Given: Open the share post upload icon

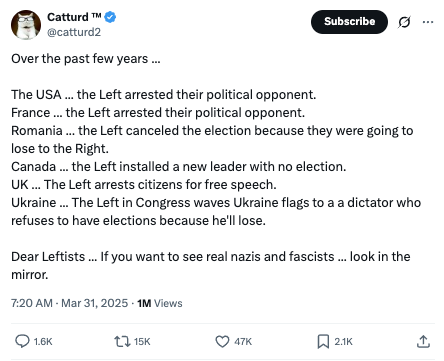Looking at the screenshot, I should coord(423,341).
